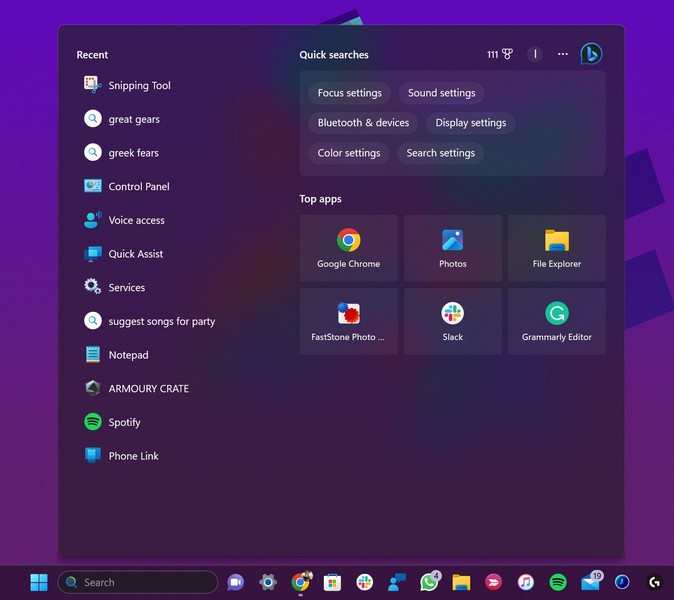674x600 pixels.
Task: Open Snipping Tool from Recent list
Action: (139, 86)
